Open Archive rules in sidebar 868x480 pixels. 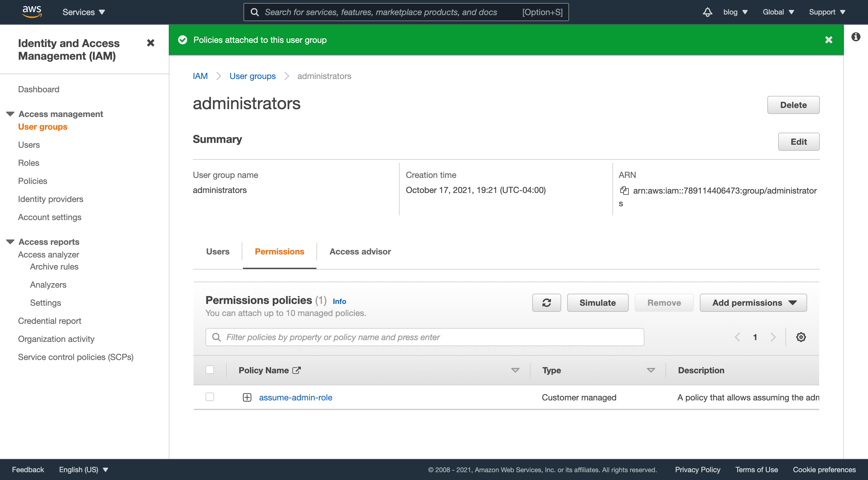pyautogui.click(x=54, y=267)
